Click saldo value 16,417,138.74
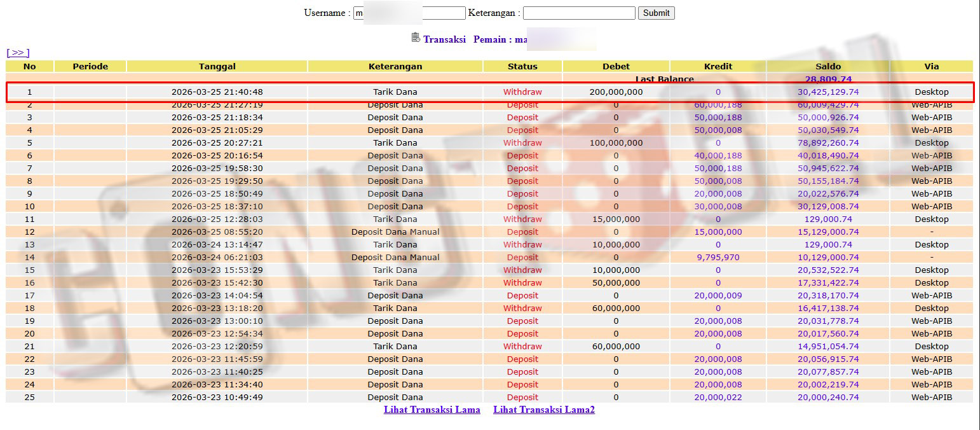 (x=828, y=309)
